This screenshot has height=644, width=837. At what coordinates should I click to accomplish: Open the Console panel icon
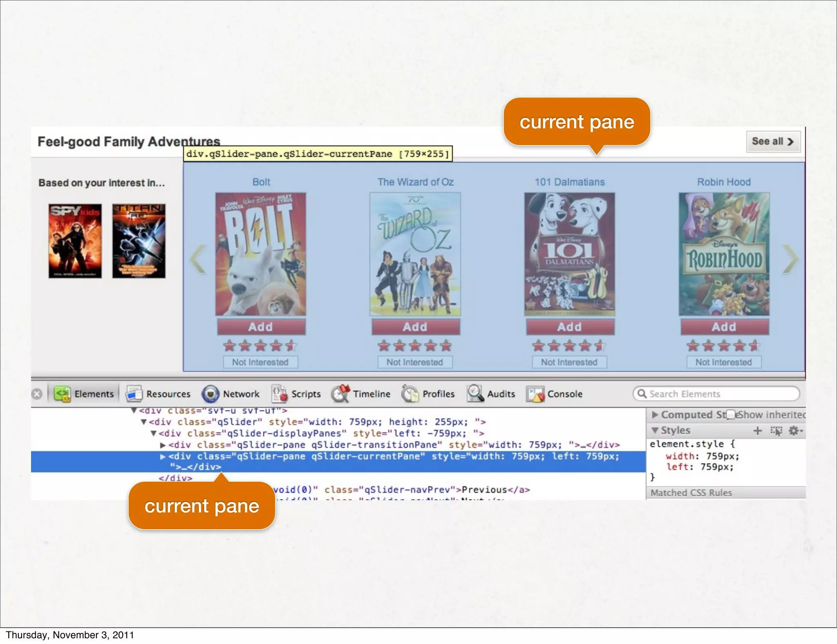click(535, 394)
